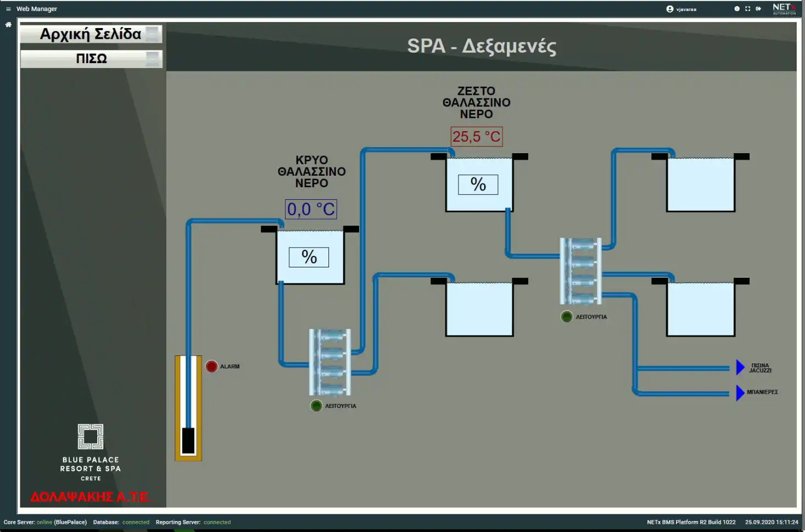Click the blue arrow for ΜΠΑΝΙΕΡΕΣ
The width and height of the screenshot is (805, 532).
pyautogui.click(x=740, y=393)
